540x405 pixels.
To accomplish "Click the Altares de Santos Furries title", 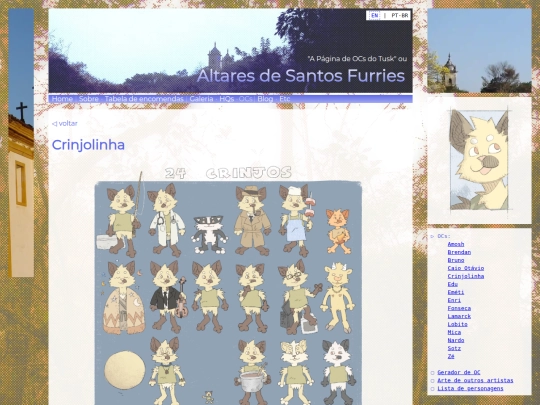I will coord(301,76).
